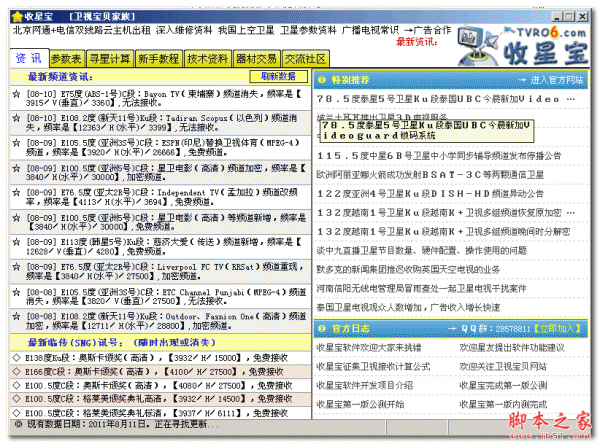Click diamond icon beside 格莱美颁奖典礼标清 entry
The image size is (600, 444).
pos(16,413)
